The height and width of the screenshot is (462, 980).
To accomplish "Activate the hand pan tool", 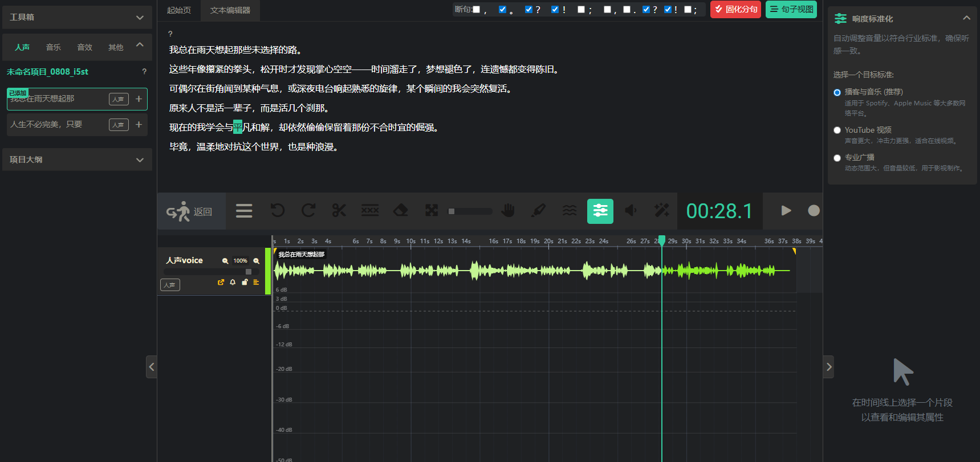I will (x=508, y=211).
